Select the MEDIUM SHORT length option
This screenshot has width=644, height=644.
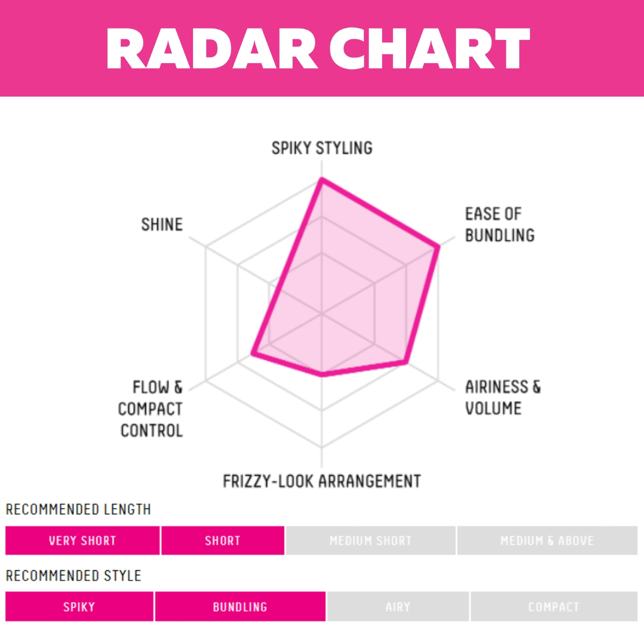tap(370, 540)
